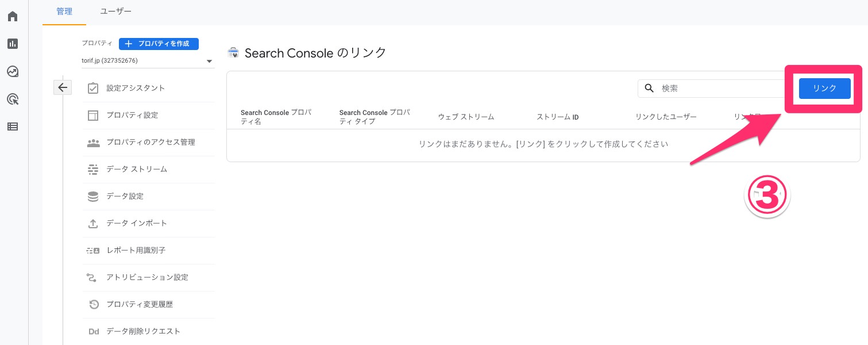Open プロパティのアクセス管理 menu item

[151, 142]
